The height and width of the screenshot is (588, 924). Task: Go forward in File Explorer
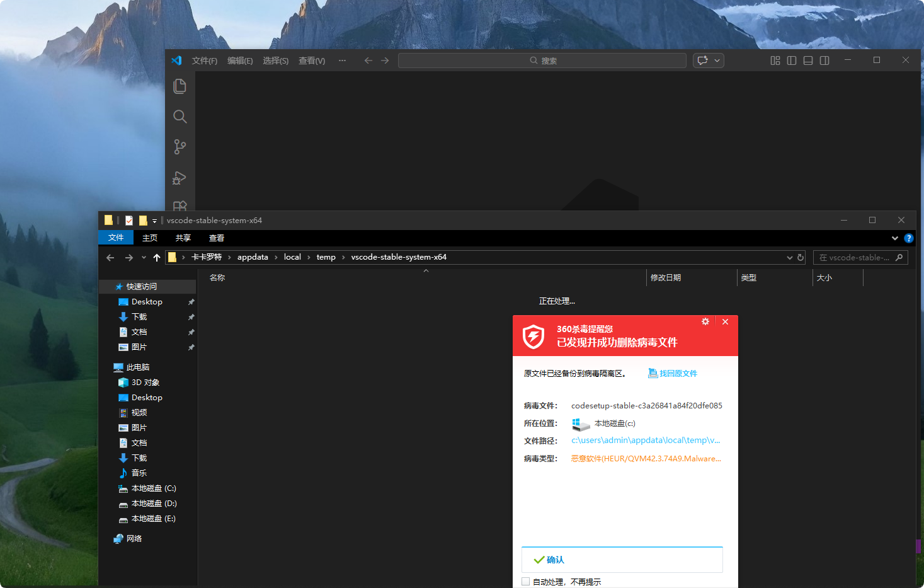coord(129,257)
